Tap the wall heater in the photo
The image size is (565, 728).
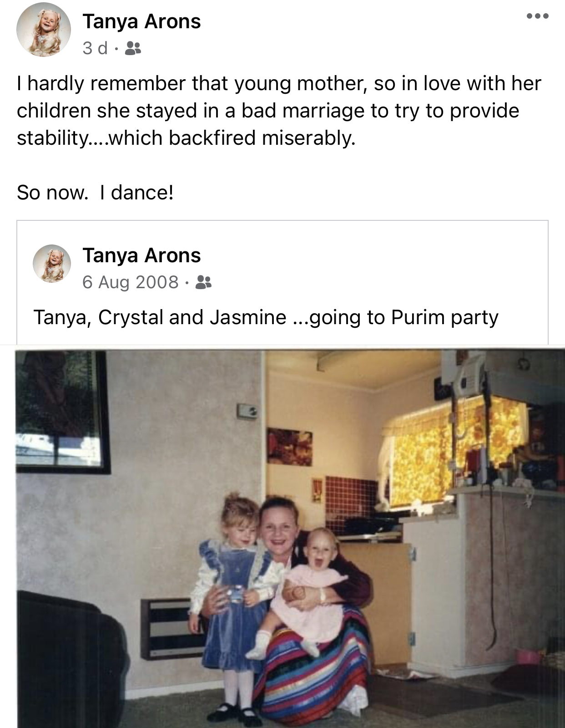(x=171, y=629)
